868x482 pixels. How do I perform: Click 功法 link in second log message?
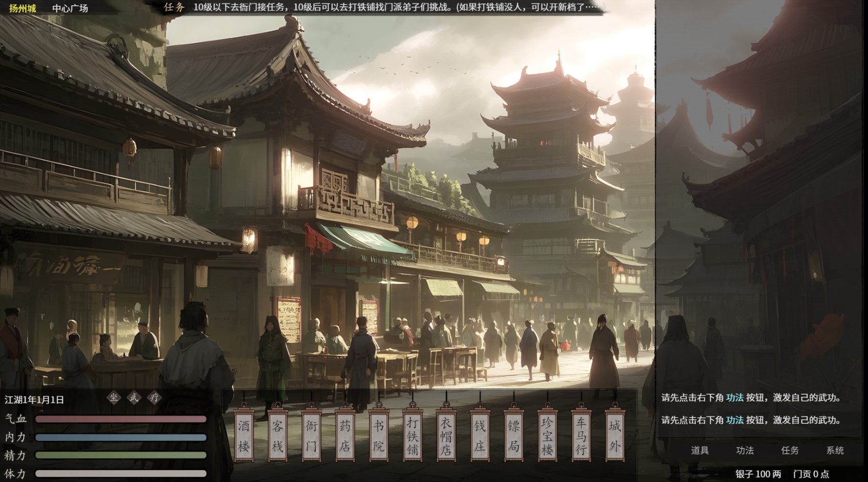(735, 420)
